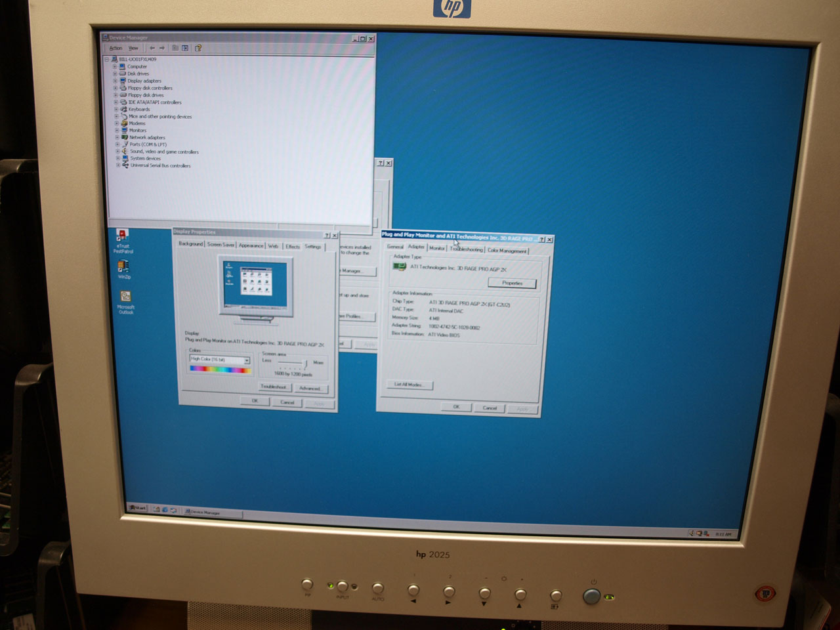The image size is (840, 630).
Task: Select the Universal Serial Bus controllers icon
Action: pos(125,165)
